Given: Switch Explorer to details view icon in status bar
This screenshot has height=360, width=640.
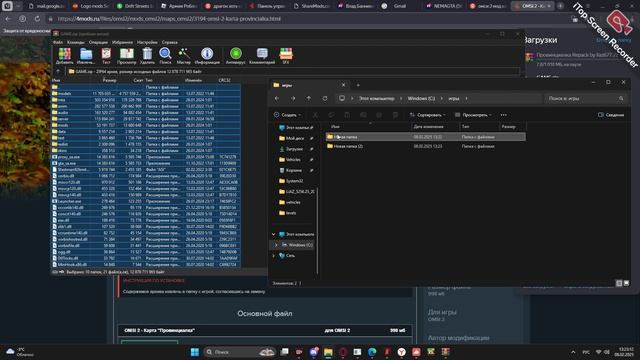Looking at the screenshot, I should coord(619,283).
